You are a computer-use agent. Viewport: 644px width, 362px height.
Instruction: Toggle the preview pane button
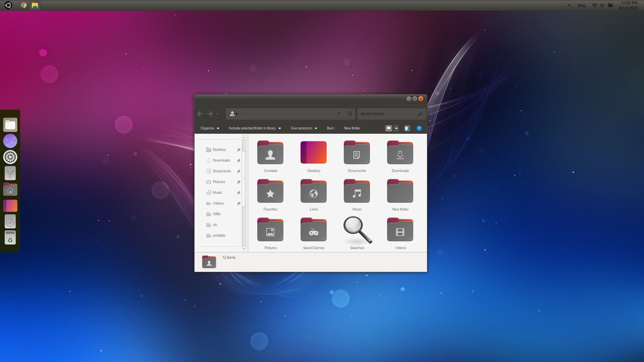coord(407,128)
